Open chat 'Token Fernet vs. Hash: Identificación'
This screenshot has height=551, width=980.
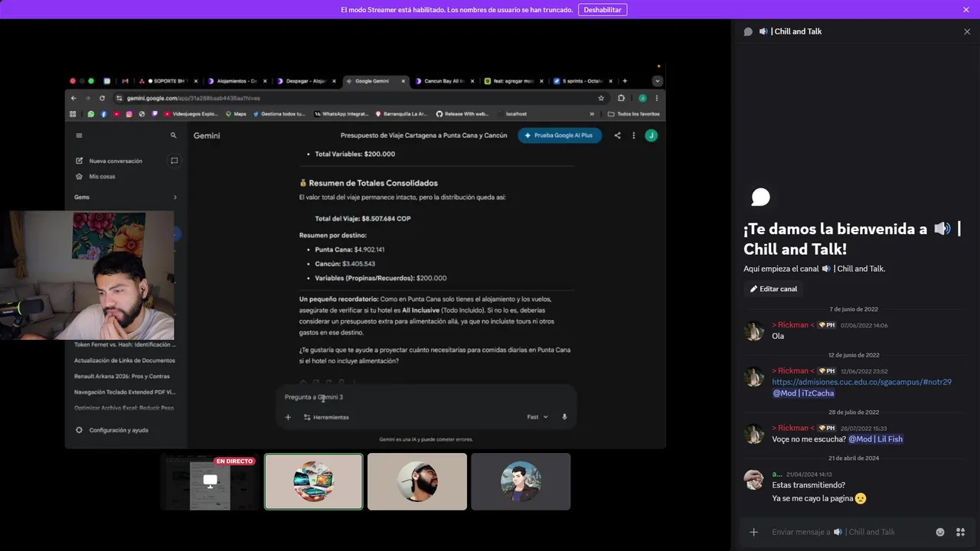tap(125, 344)
